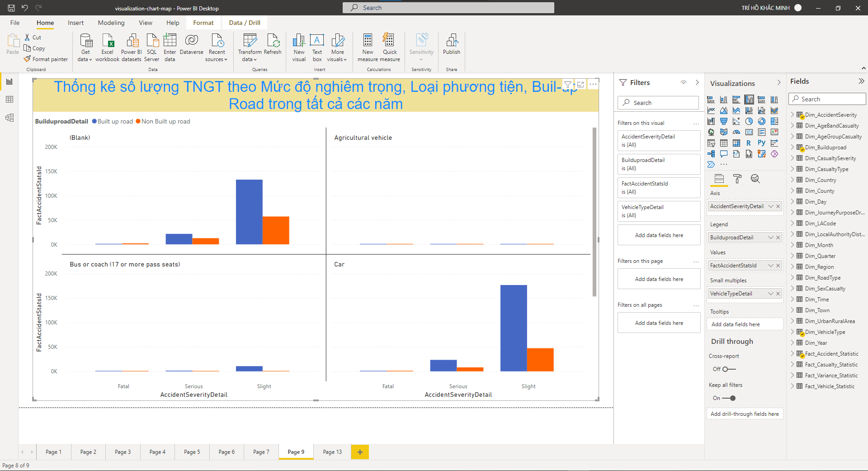Select the Q&A speech bubble visual
This screenshot has width=868, height=471.
[x=724, y=154]
